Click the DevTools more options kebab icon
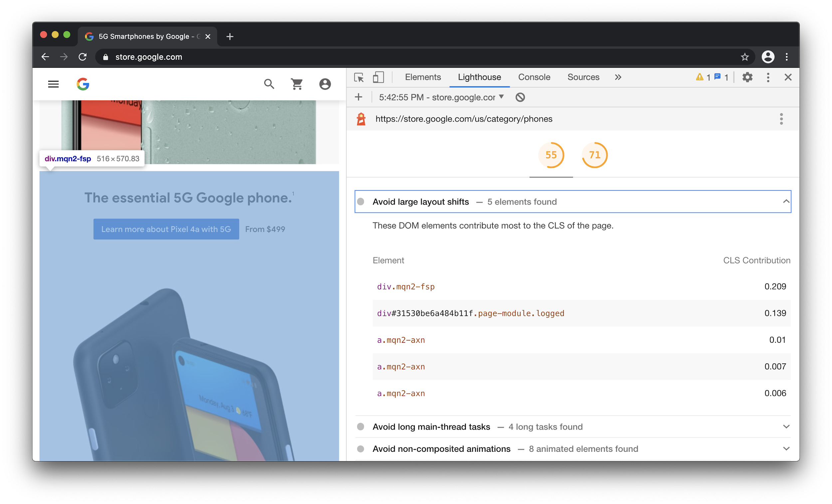Screen dimensions: 832x504 [x=768, y=76]
